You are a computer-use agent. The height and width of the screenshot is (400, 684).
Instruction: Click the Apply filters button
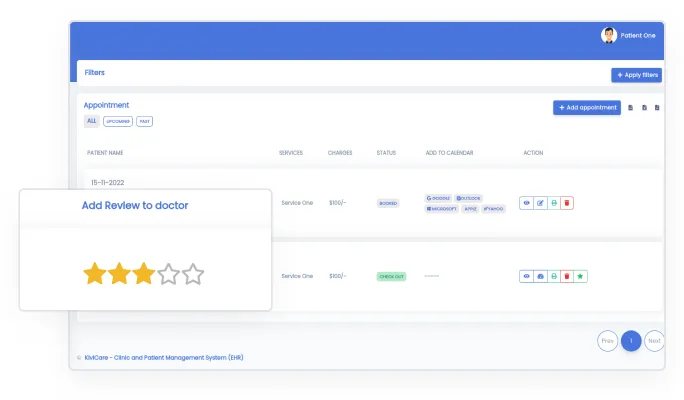point(636,75)
